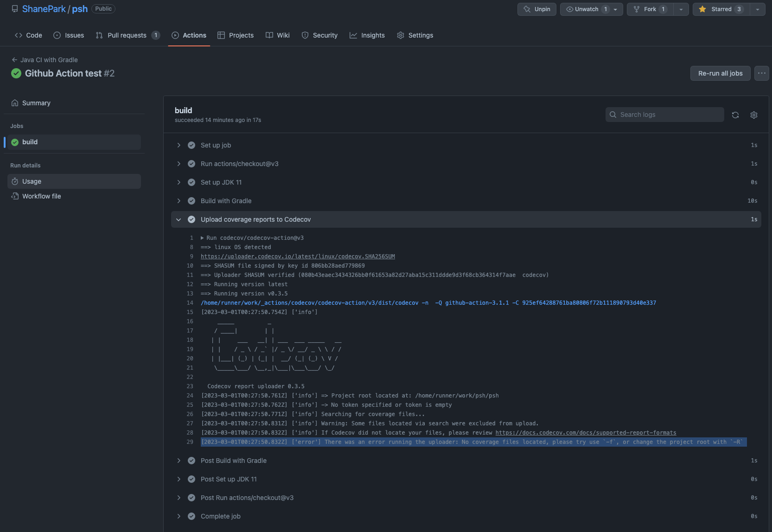The height and width of the screenshot is (532, 772).
Task: Open the Fork options dropdown arrow
Action: pyautogui.click(x=681, y=9)
